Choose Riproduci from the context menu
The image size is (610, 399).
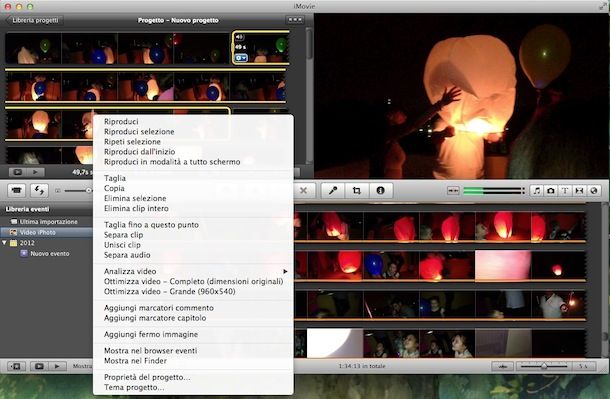(121, 122)
